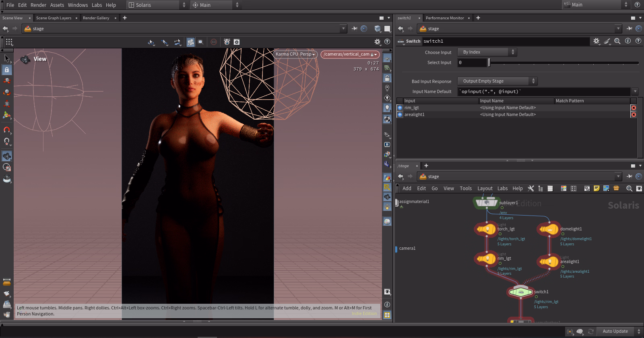Toggle the camera lock icon in viewport sidebar
The width and height of the screenshot is (644, 338).
click(x=387, y=78)
